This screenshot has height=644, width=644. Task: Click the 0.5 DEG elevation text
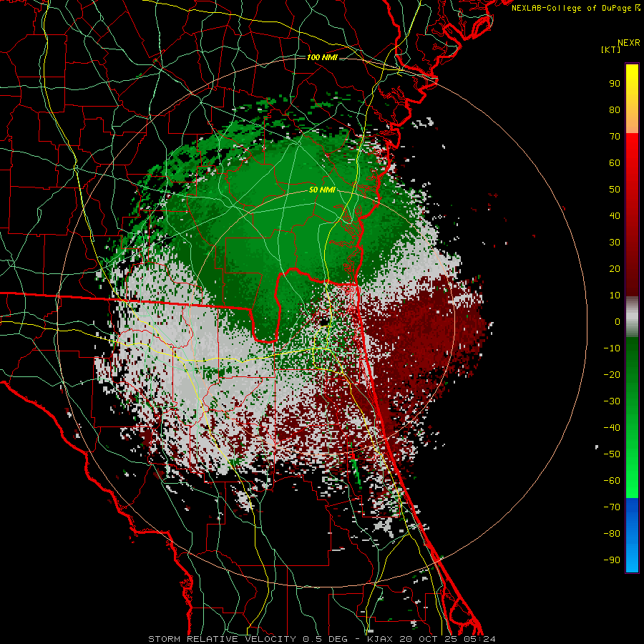click(x=325, y=639)
